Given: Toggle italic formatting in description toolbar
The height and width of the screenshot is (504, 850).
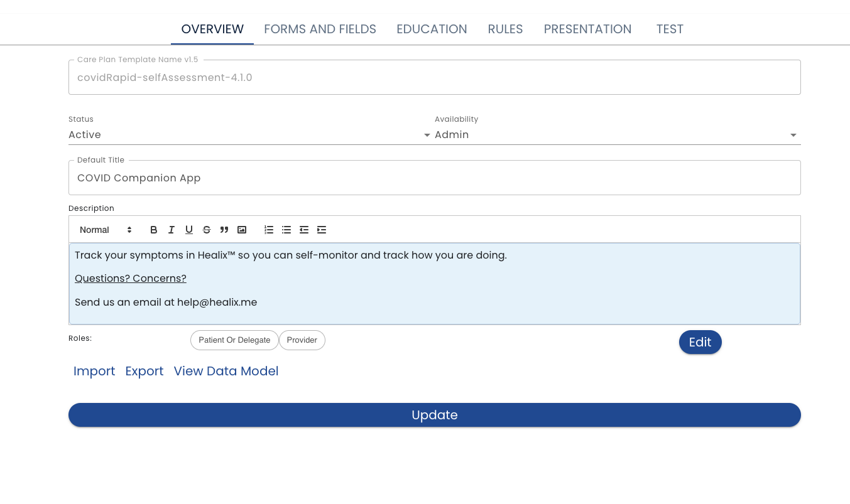Looking at the screenshot, I should tap(172, 230).
